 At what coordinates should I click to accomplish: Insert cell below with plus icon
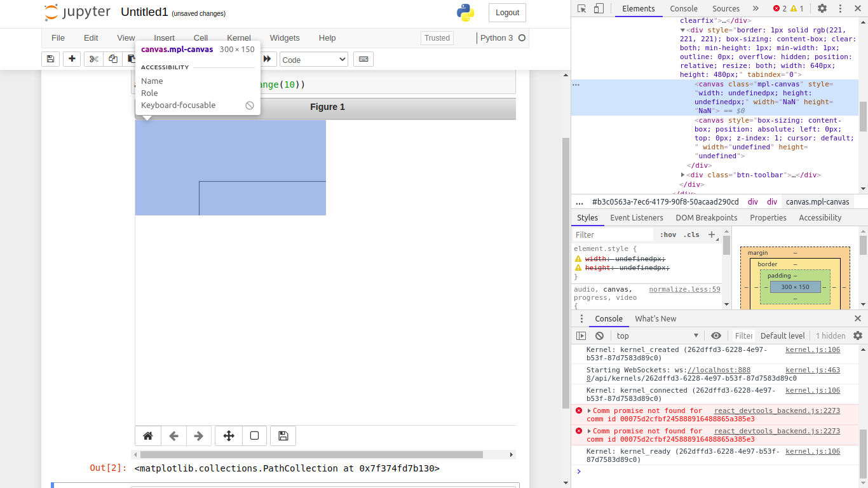click(x=72, y=59)
